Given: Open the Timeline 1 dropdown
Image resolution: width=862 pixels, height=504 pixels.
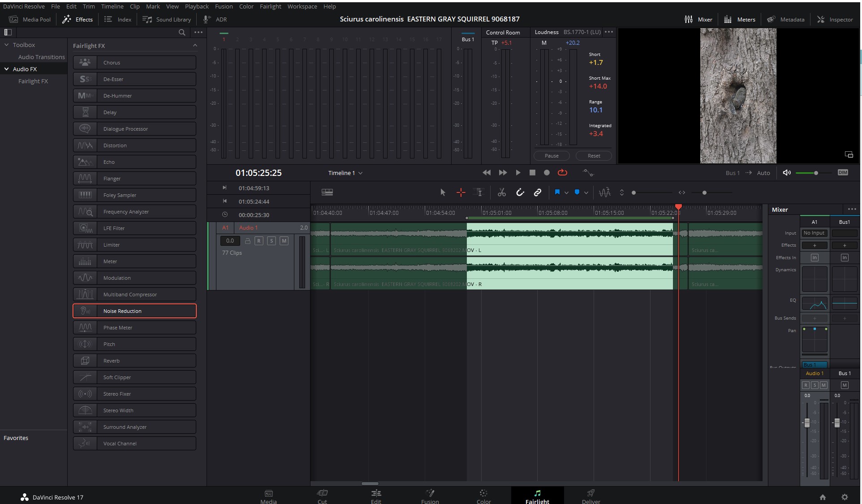Looking at the screenshot, I should point(345,173).
